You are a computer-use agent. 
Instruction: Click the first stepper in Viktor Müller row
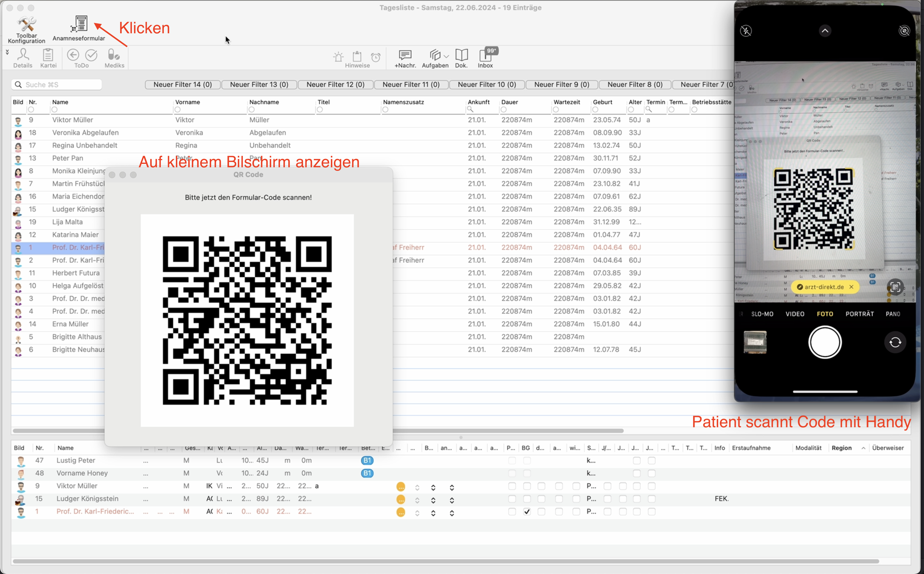click(417, 487)
